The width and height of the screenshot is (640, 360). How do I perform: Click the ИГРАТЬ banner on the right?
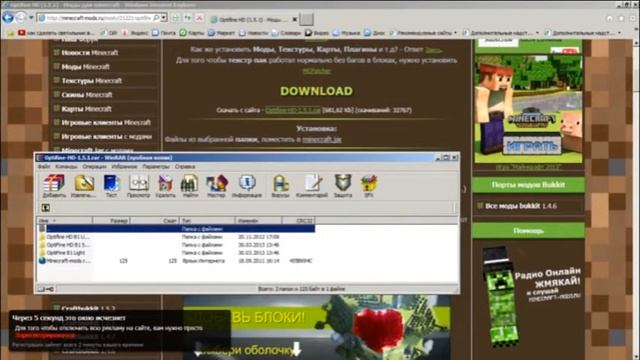533,146
